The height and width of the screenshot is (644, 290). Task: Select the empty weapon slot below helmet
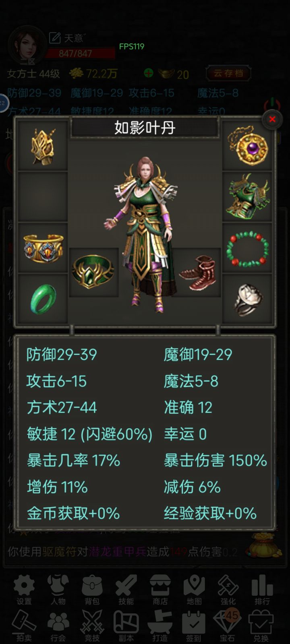click(x=43, y=196)
